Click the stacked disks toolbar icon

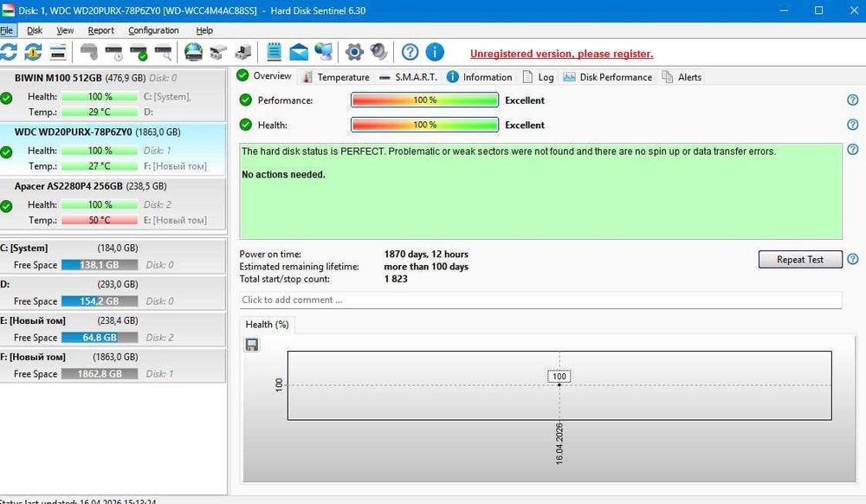58,53
